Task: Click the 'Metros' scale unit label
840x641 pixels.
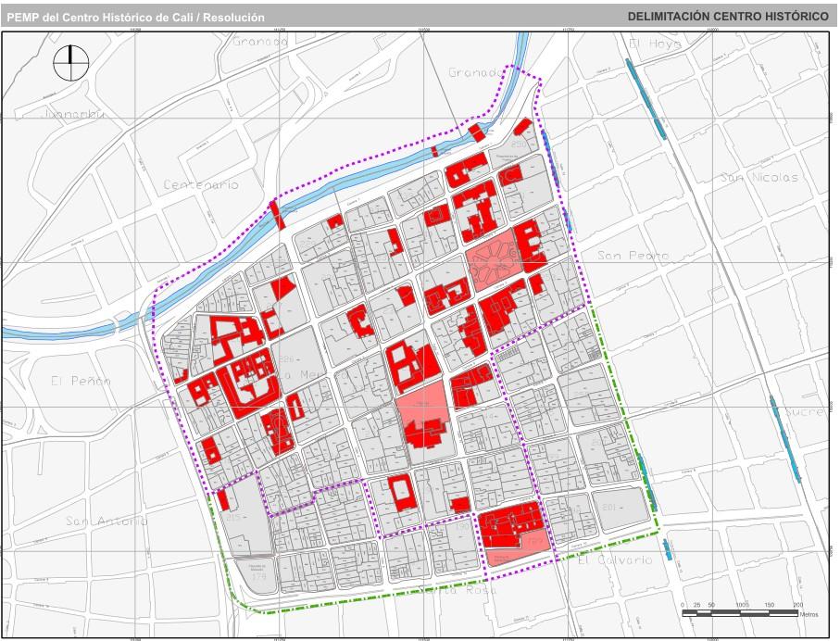Action: pyautogui.click(x=809, y=615)
